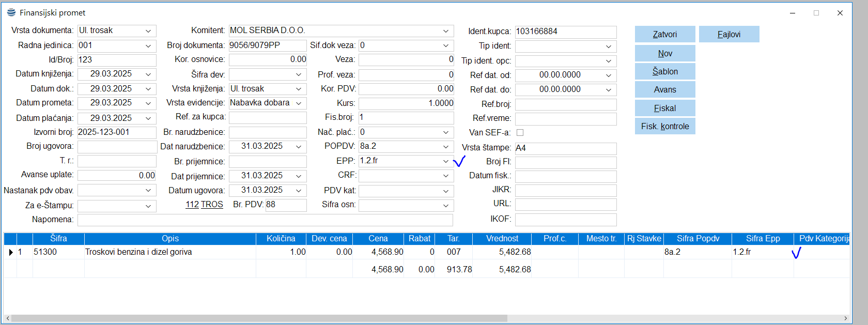Click the row pointer arrow on row 1
868x325 pixels.
pyautogui.click(x=10, y=252)
